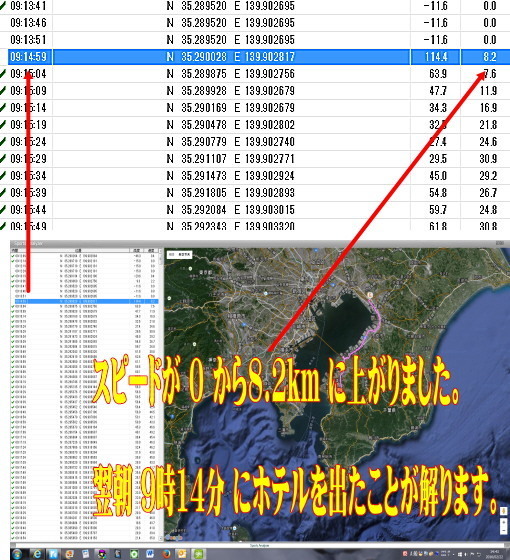Toggle the check mark on the 09:15:29 row
Image resolution: width=510 pixels, height=560 pixels.
[x=3, y=158]
